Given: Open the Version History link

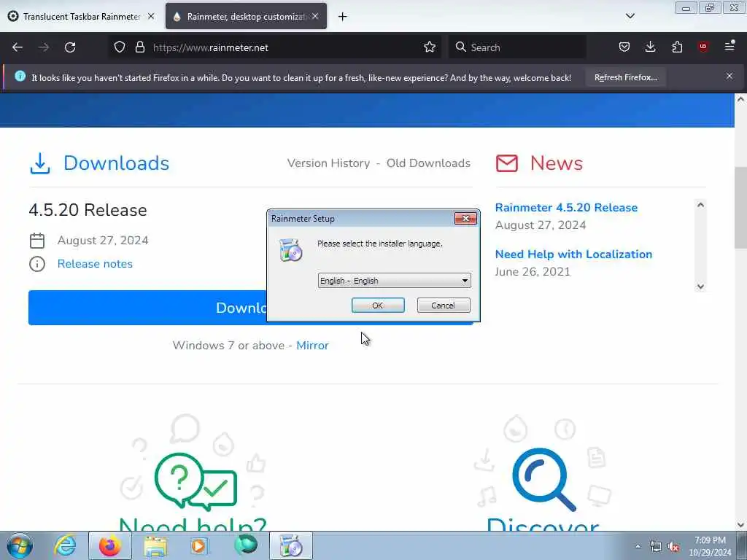Looking at the screenshot, I should (328, 163).
